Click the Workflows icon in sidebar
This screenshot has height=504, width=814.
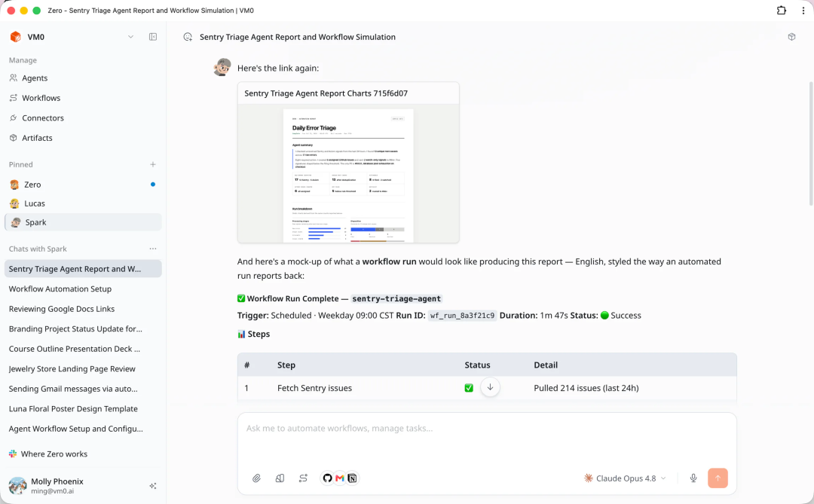[x=14, y=98]
